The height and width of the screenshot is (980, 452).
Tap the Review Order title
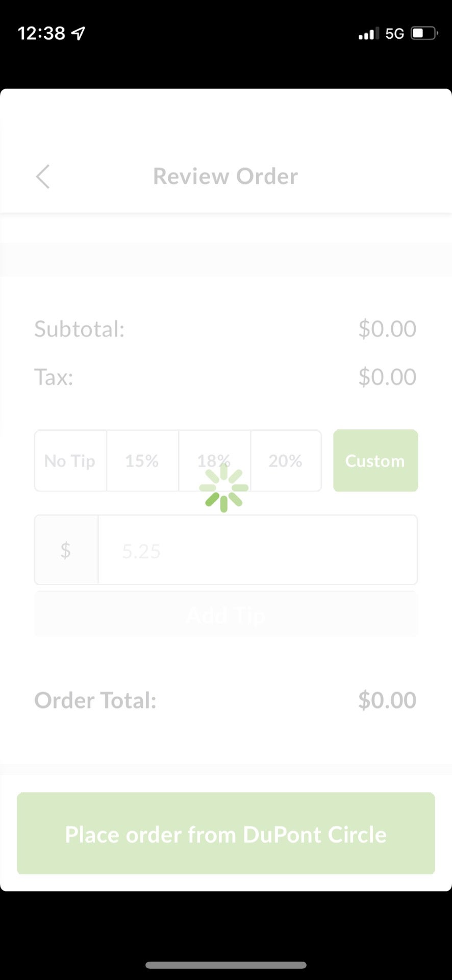pyautogui.click(x=225, y=177)
